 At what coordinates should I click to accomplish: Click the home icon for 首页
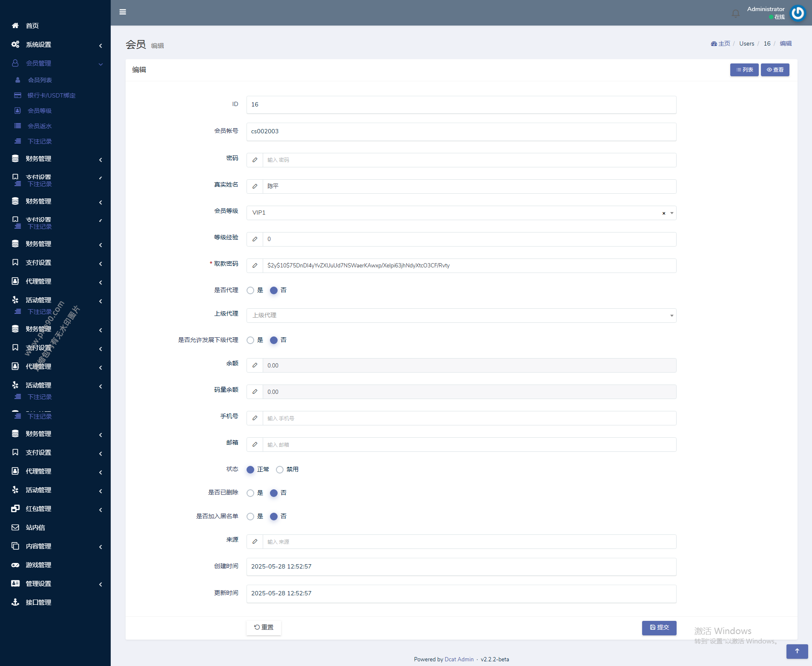15,26
